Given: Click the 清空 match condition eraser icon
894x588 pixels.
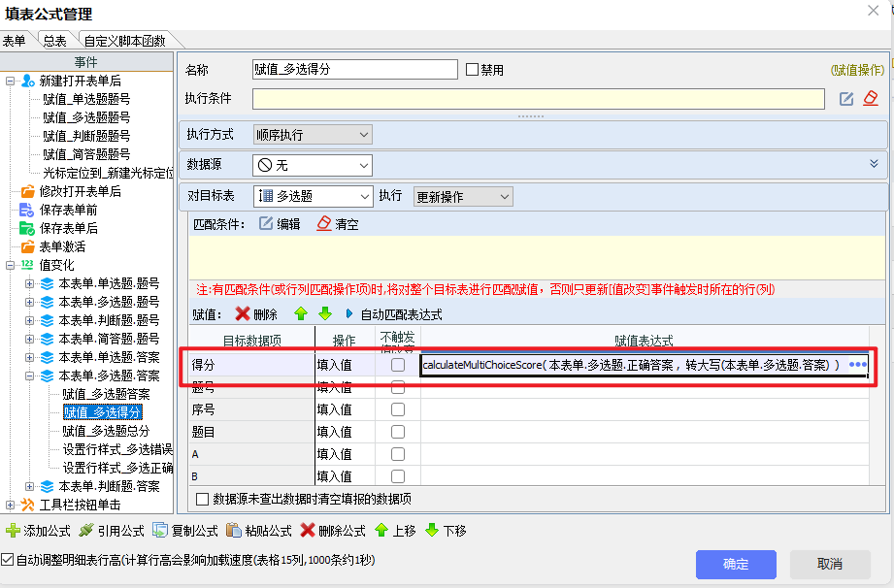Looking at the screenshot, I should point(324,223).
